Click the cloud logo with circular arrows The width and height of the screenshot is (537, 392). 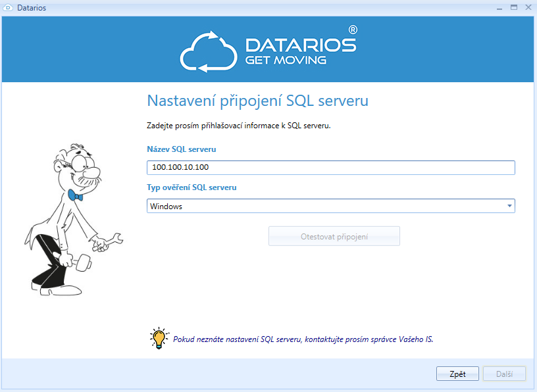pyautogui.click(x=208, y=50)
